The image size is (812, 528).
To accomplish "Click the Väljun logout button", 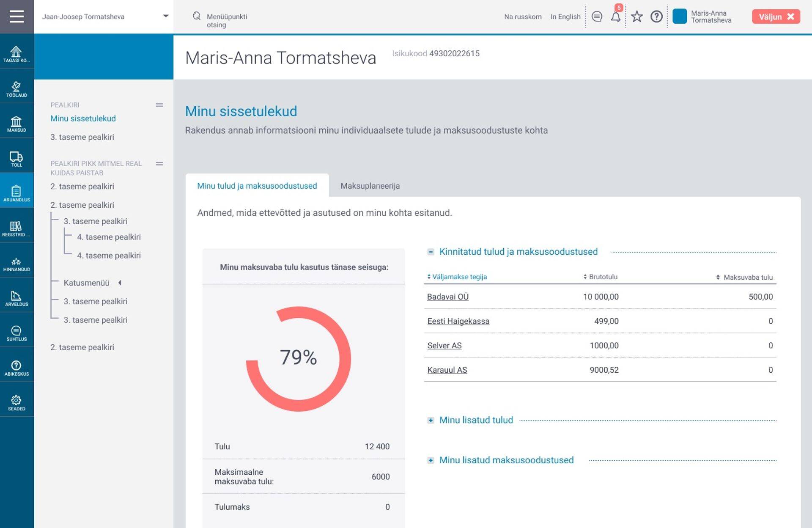I will tap(776, 16).
